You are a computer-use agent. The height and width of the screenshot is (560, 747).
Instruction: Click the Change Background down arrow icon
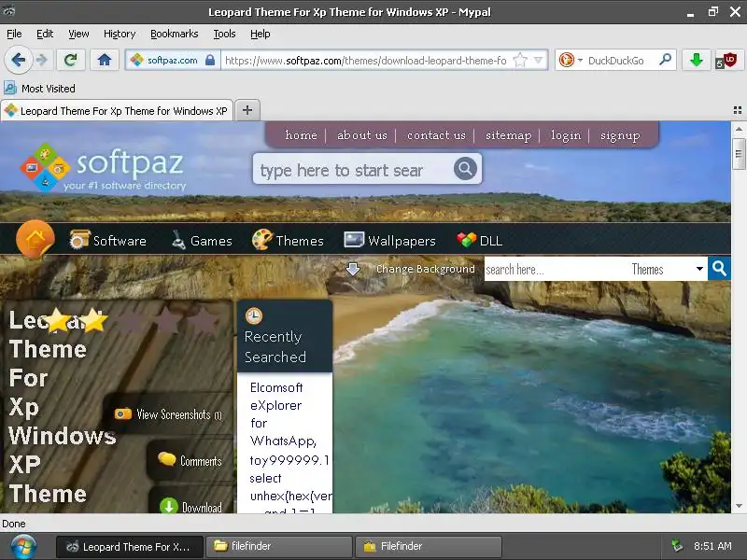pos(353,269)
